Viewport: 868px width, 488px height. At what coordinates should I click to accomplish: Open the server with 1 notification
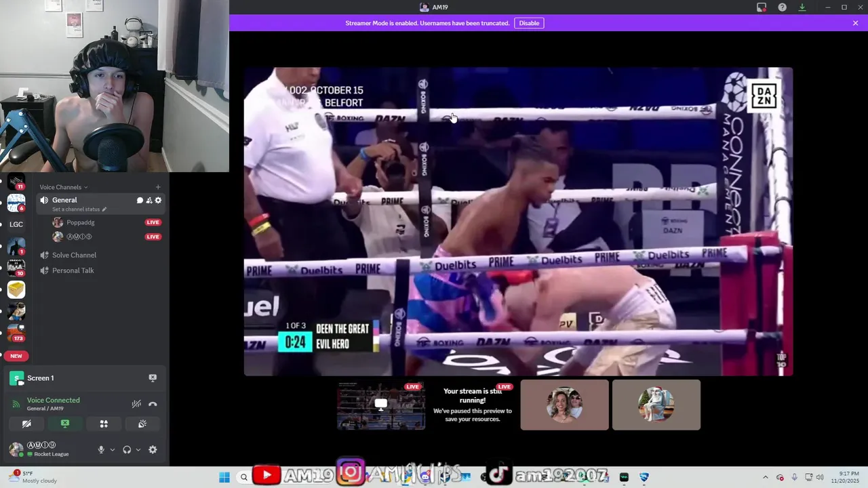coord(16,246)
